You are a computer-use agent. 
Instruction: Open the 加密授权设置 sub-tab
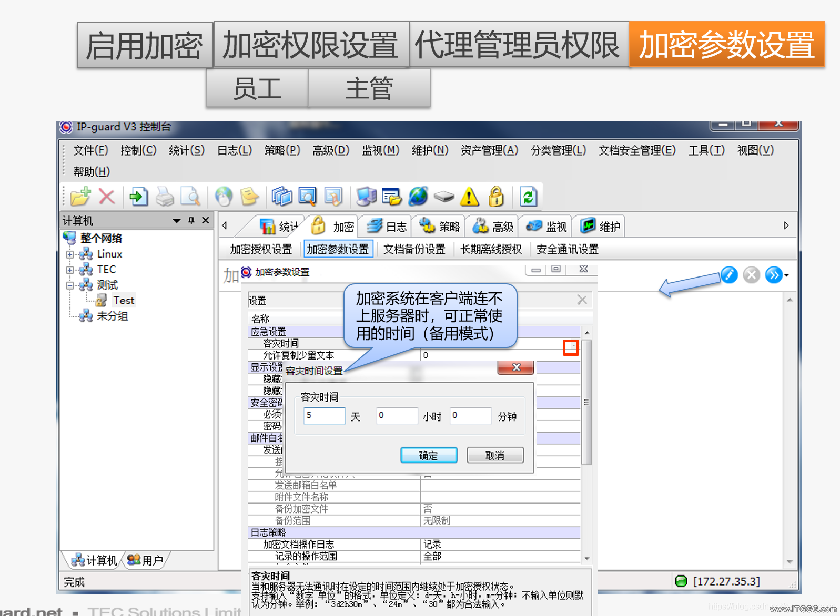click(x=261, y=249)
